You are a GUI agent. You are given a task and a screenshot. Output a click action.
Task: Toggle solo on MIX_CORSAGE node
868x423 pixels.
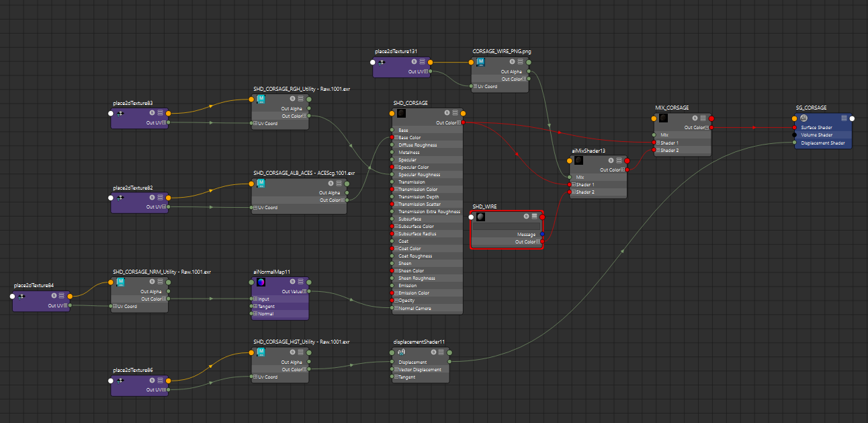coord(695,118)
